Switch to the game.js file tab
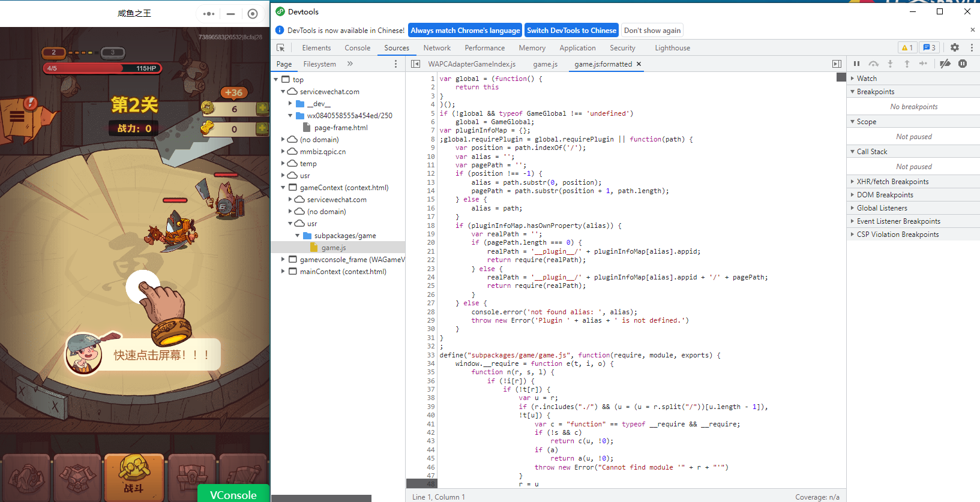Image resolution: width=980 pixels, height=502 pixels. coord(545,64)
